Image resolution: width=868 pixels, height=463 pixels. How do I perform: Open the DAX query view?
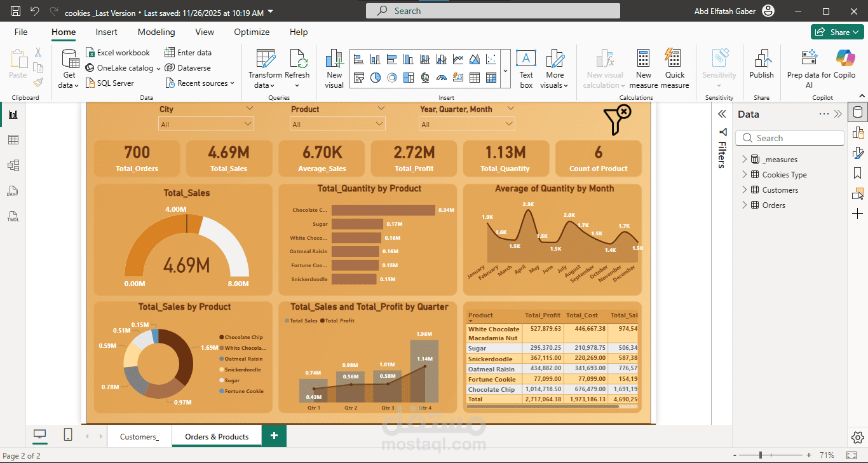pyautogui.click(x=14, y=190)
